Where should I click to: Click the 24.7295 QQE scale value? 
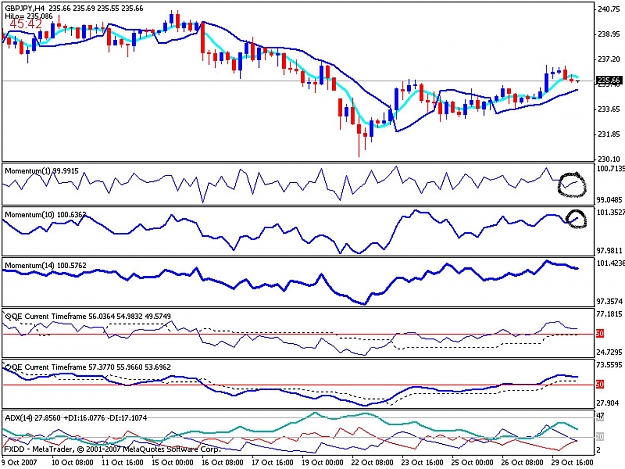[609, 352]
